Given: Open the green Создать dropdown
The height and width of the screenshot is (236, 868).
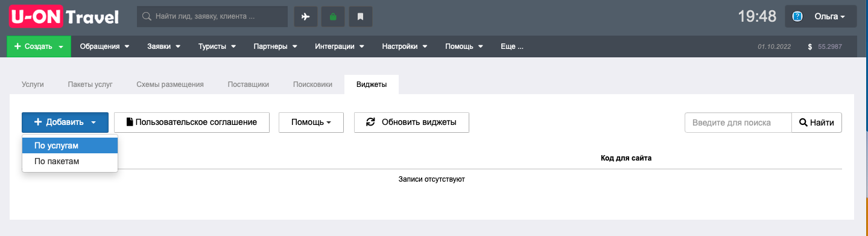Looking at the screenshot, I should (39, 46).
